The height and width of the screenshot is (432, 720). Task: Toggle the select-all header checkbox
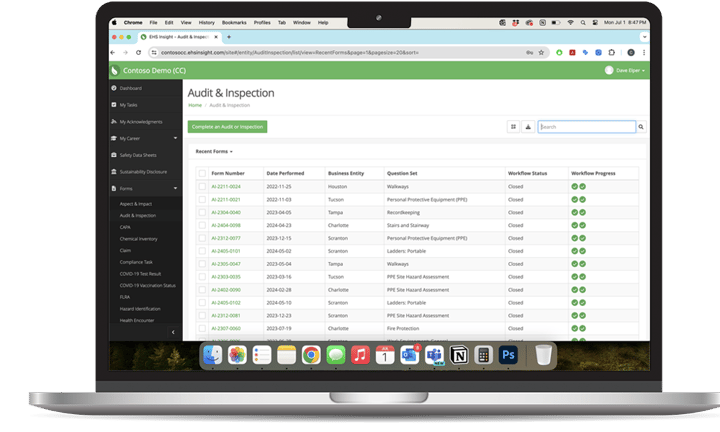point(202,173)
